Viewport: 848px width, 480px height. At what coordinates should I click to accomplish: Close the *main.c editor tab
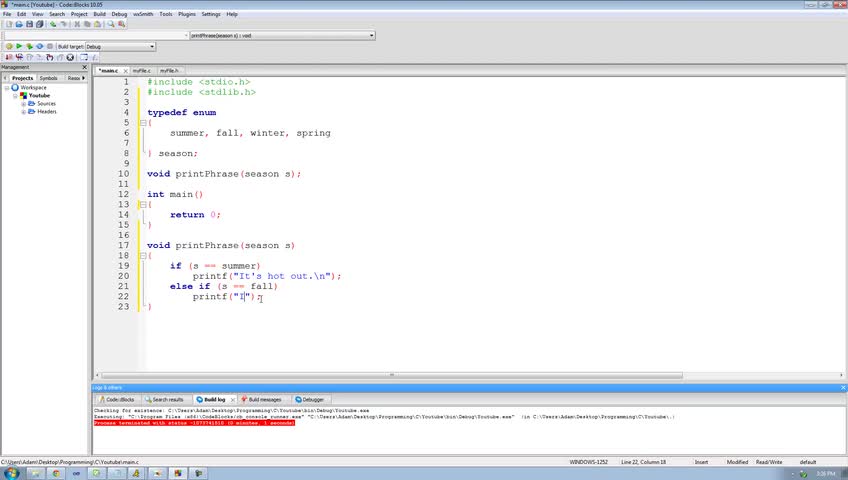pos(125,71)
